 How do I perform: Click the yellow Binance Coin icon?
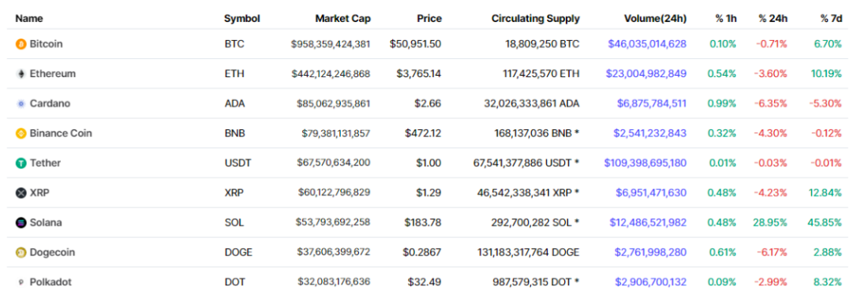coord(21,134)
